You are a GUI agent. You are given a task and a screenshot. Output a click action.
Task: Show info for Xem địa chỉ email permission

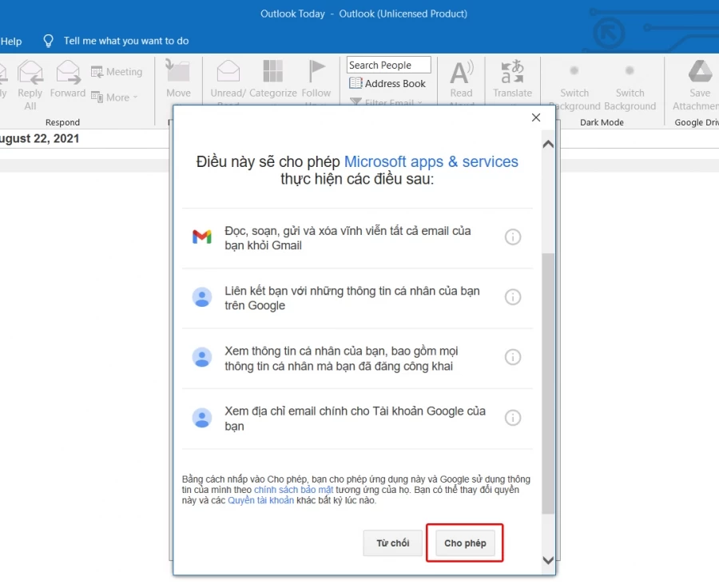pos(513,417)
